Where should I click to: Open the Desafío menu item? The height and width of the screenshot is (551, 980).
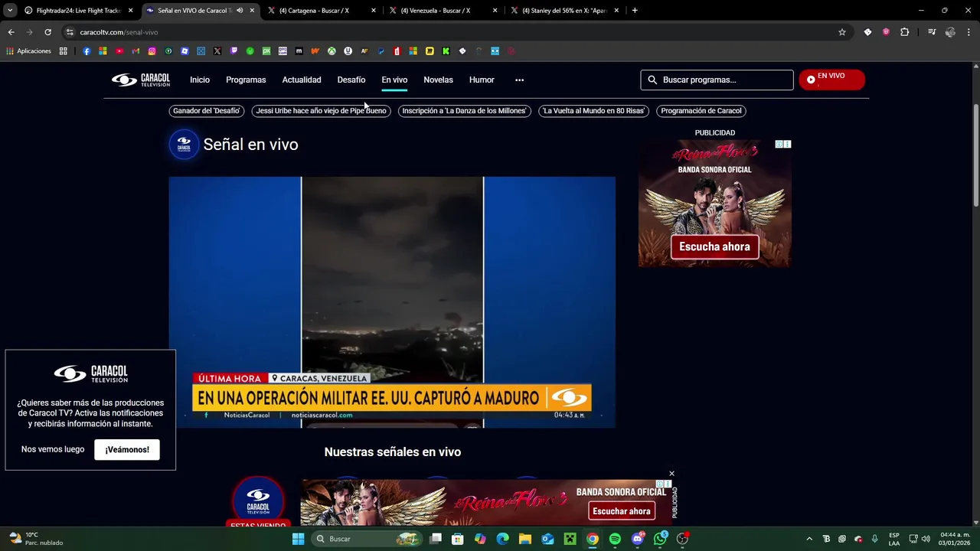click(x=351, y=80)
